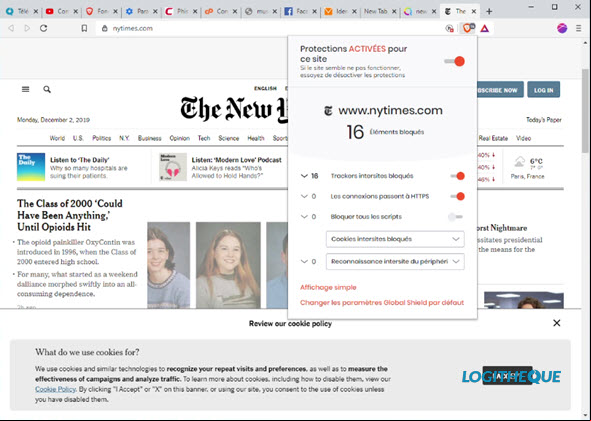Switch to the Brave shield-icon tab
This screenshot has width=591, height=421.
coord(101,11)
